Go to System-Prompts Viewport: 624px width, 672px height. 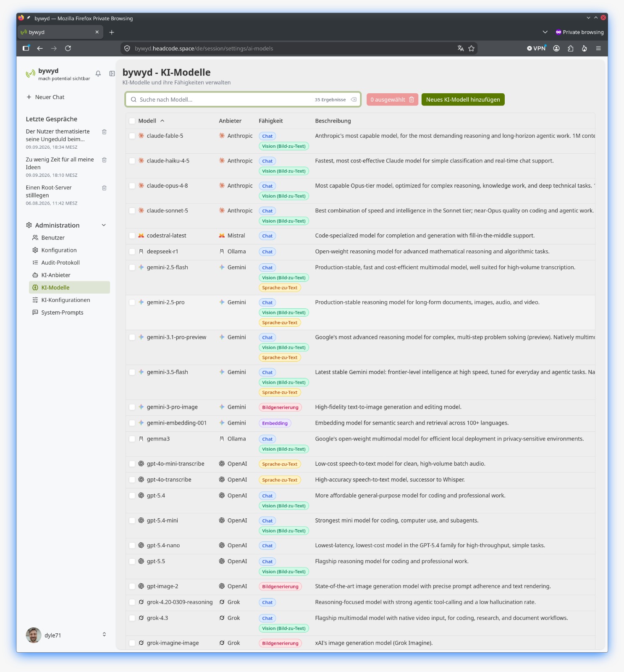pos(69,312)
